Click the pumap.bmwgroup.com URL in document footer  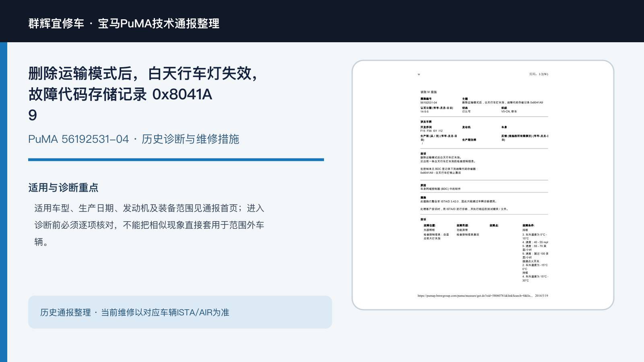(475, 296)
